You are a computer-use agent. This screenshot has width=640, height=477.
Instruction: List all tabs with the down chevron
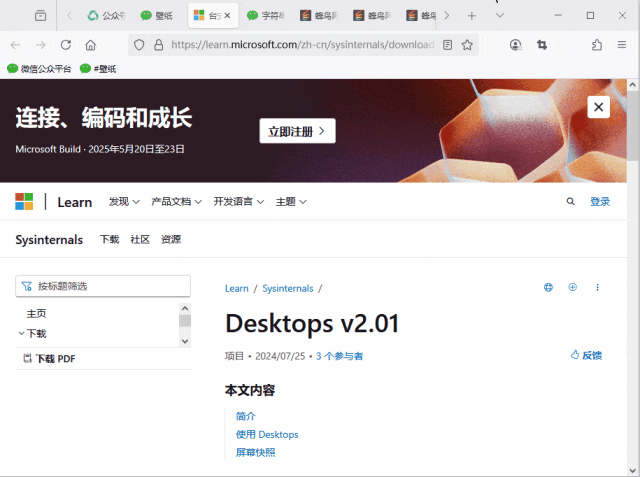[x=500, y=16]
